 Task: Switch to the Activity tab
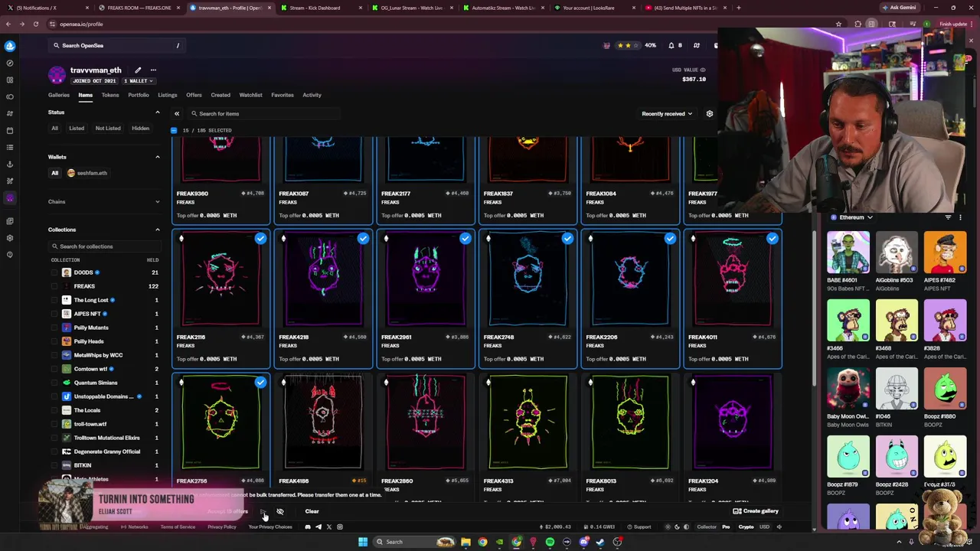click(312, 95)
